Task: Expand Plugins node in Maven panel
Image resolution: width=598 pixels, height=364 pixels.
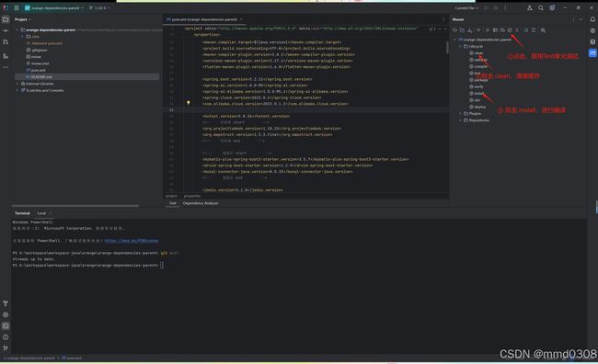Action: click(460, 114)
